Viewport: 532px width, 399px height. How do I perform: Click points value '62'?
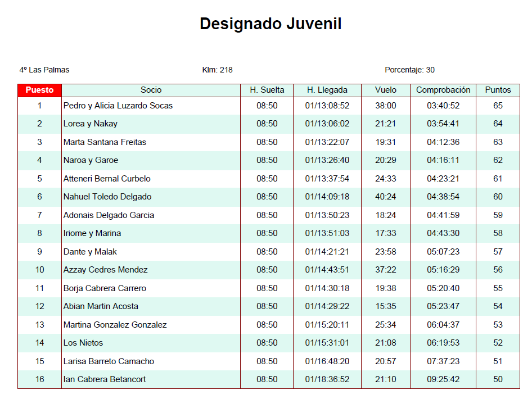point(498,160)
